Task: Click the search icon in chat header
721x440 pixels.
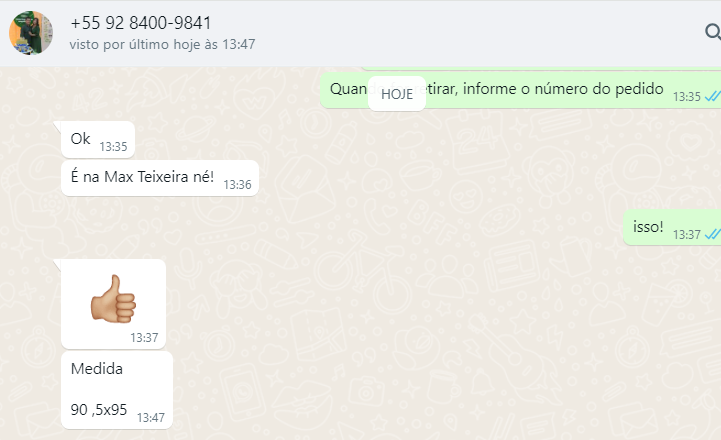Action: pos(713,32)
